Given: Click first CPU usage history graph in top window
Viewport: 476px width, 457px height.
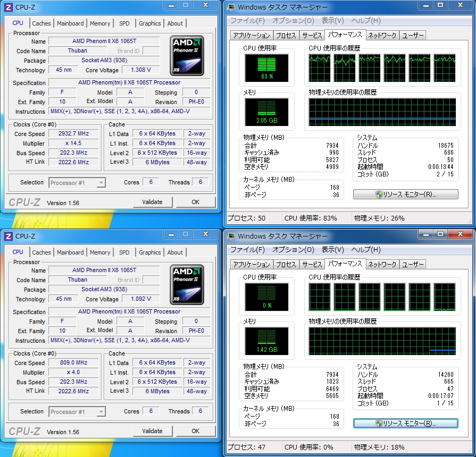Looking at the screenshot, I should tap(320, 67).
